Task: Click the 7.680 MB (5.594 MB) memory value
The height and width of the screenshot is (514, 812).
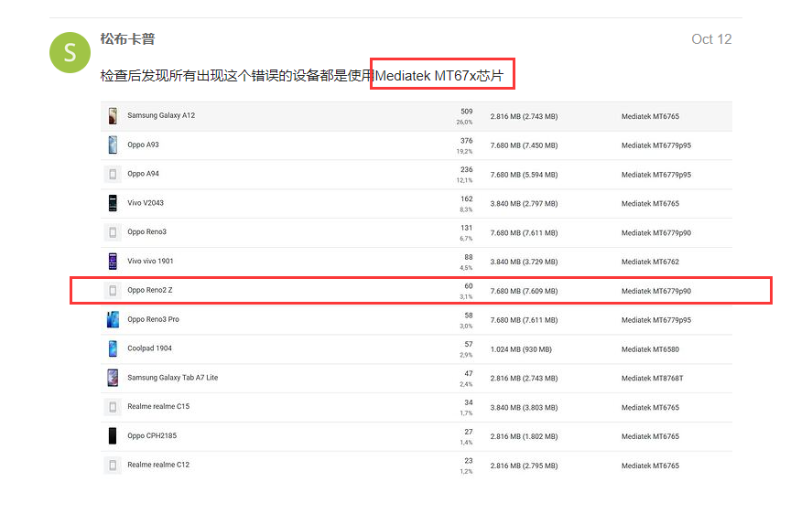Action: 524,175
